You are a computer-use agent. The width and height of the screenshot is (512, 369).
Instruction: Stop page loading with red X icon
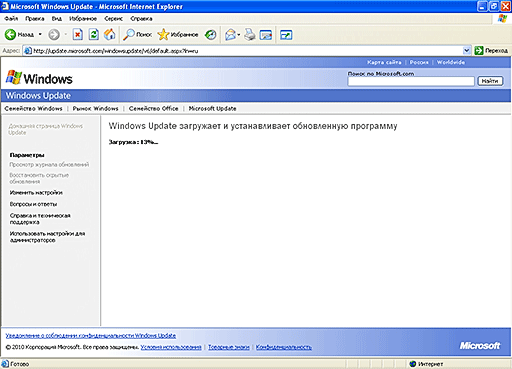click(78, 34)
